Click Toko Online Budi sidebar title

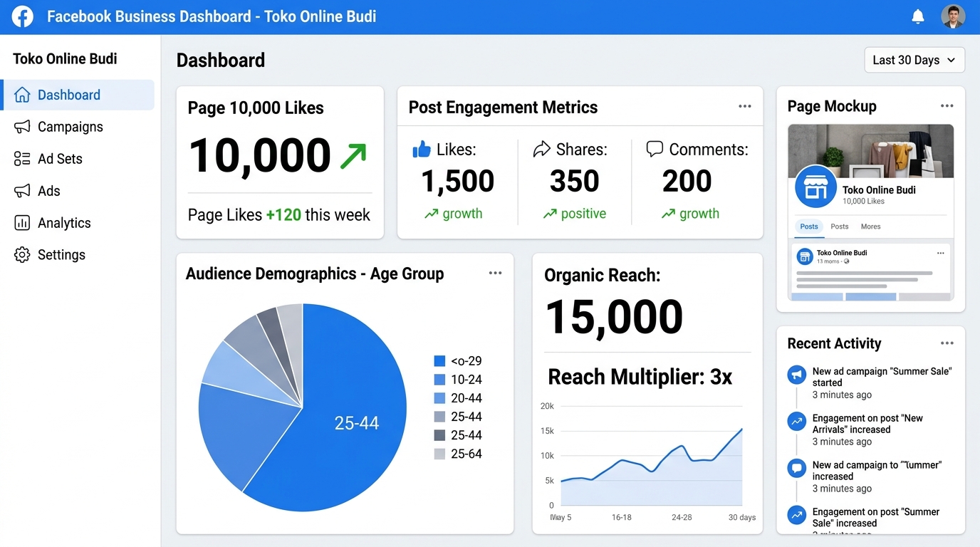65,59
